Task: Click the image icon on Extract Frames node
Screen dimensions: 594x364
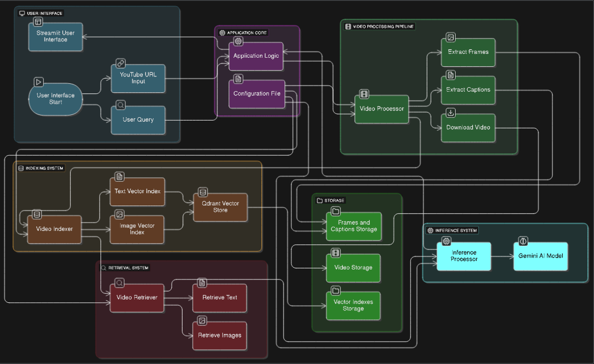Action: (x=450, y=37)
